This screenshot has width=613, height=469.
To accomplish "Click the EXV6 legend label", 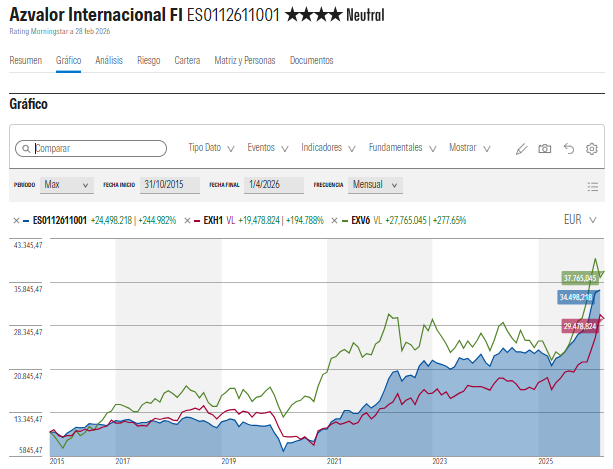I will [360, 220].
